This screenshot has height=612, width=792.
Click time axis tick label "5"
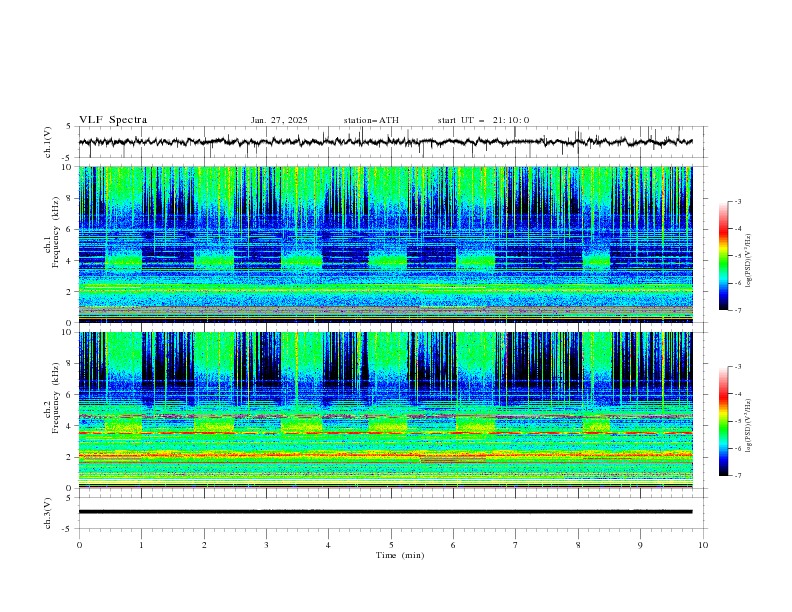pyautogui.click(x=391, y=545)
